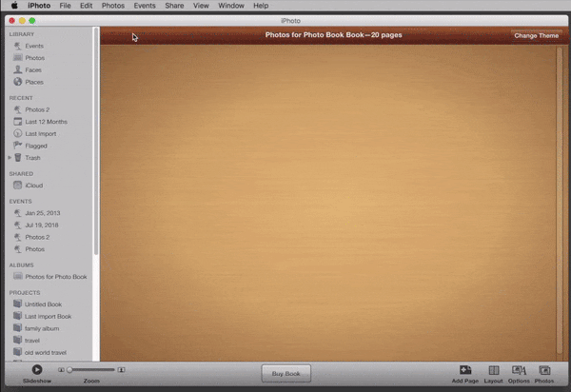Open the Share menu
Screen dimensions: 571x392
tap(174, 6)
